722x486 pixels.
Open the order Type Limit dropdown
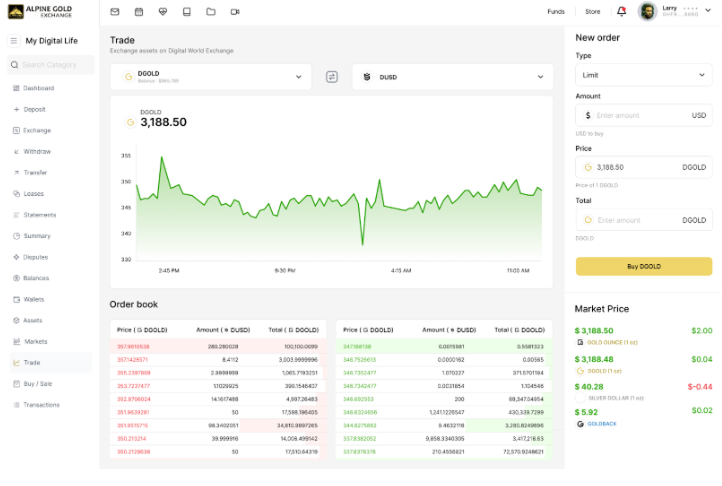(x=644, y=75)
